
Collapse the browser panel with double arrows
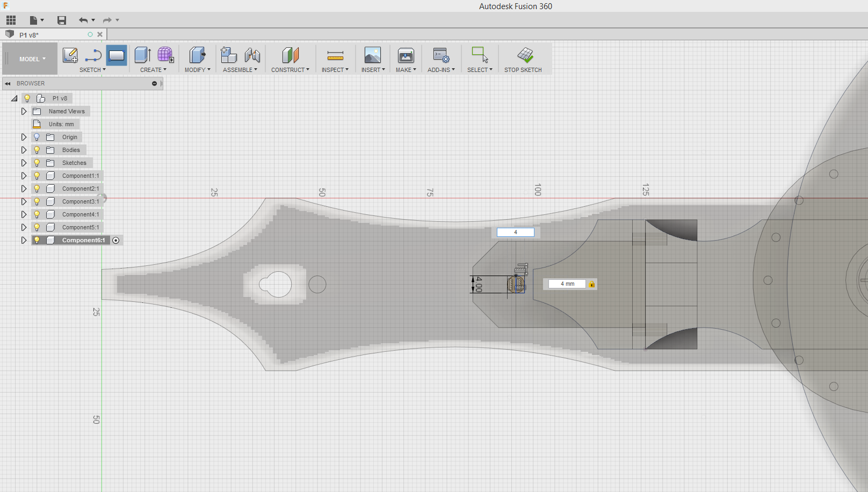(8, 83)
